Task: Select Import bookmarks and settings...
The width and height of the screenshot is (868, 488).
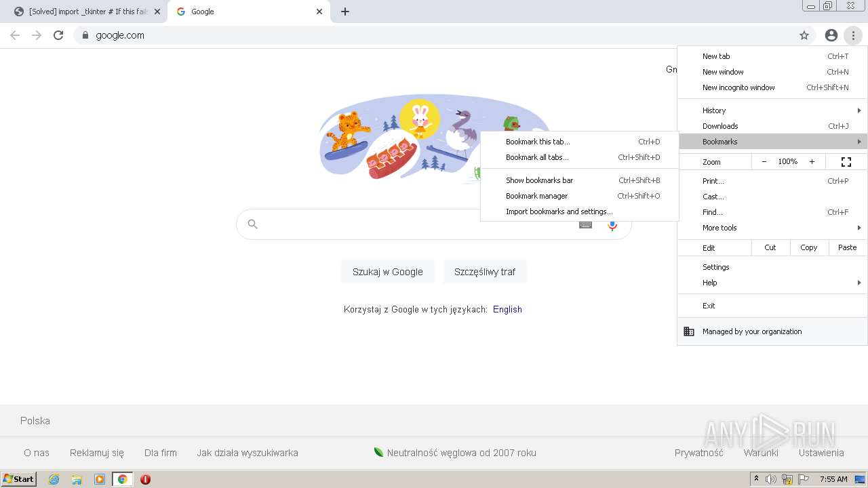Action: [x=579, y=211]
